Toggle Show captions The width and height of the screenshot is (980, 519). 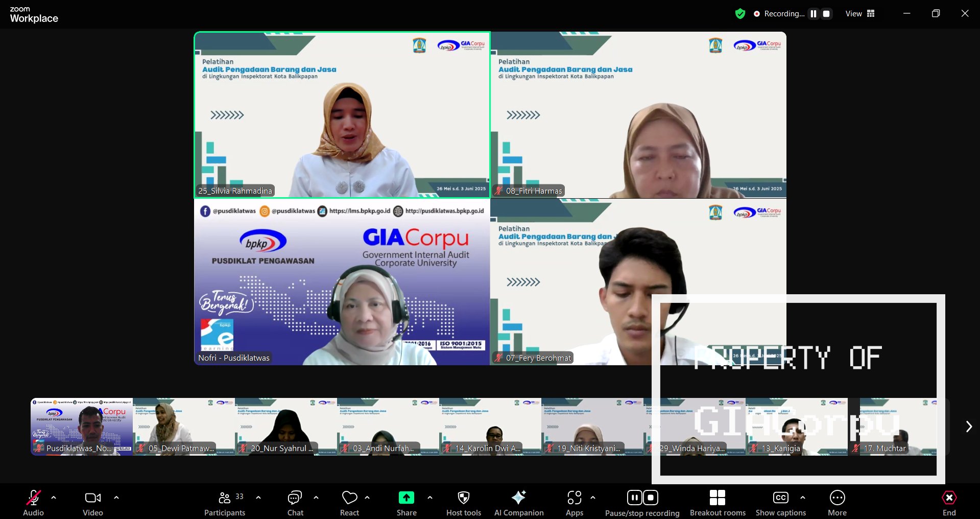(781, 503)
